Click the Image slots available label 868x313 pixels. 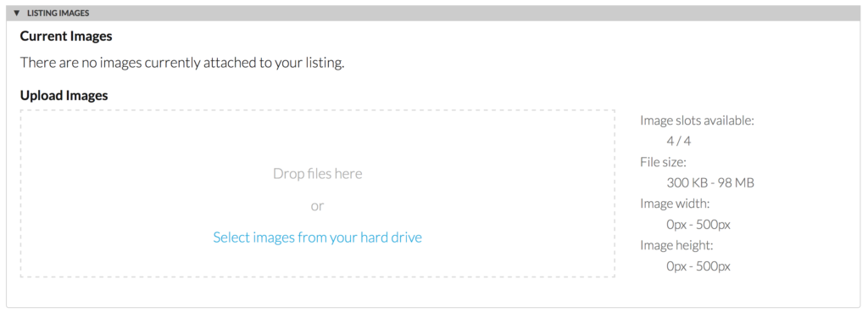click(x=697, y=120)
